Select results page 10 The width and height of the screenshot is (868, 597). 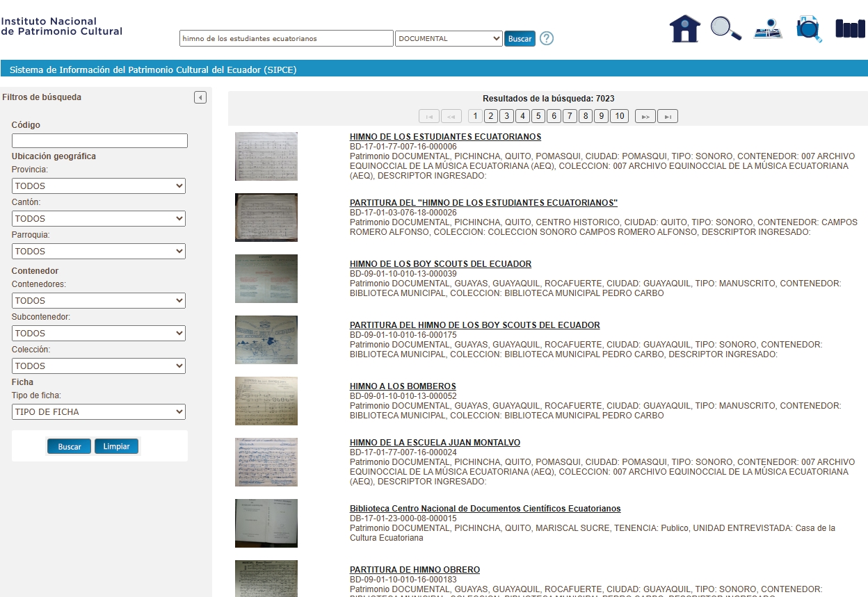point(619,116)
